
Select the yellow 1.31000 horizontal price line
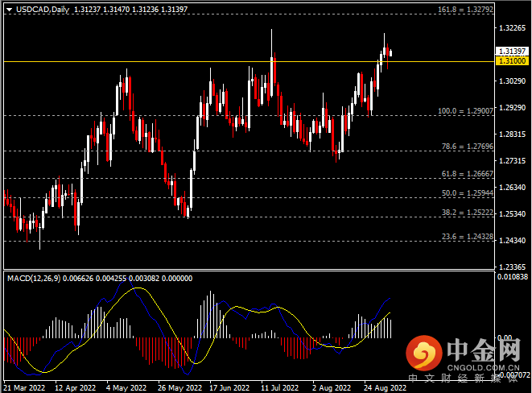[x=249, y=61]
